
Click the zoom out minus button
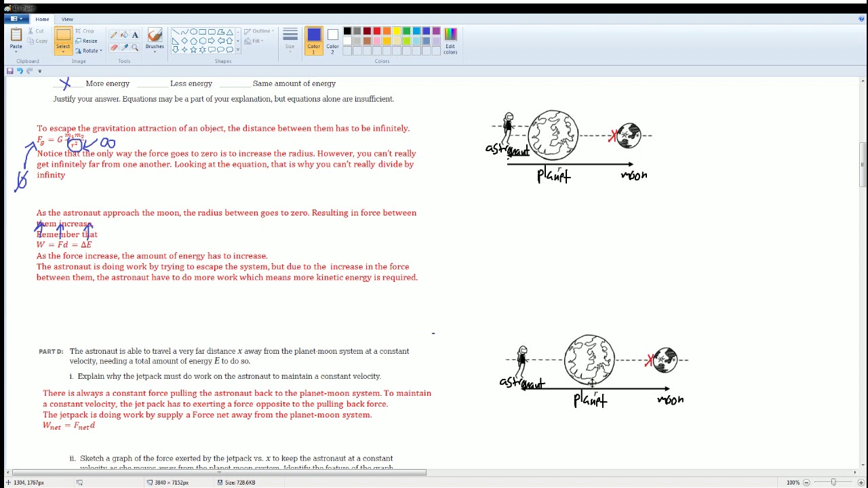point(806,482)
